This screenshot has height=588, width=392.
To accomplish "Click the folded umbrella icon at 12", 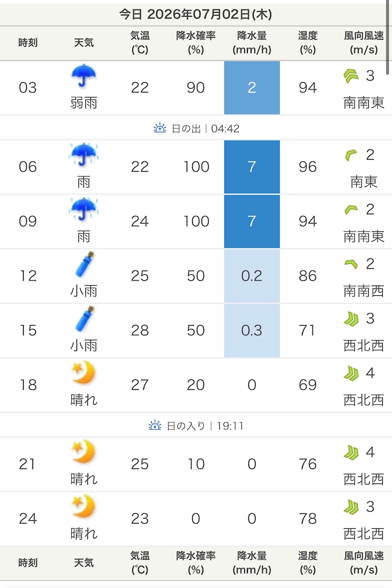I will point(84,265).
